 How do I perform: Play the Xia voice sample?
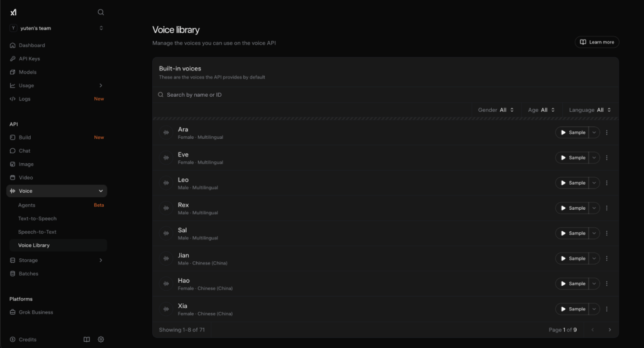click(x=572, y=309)
